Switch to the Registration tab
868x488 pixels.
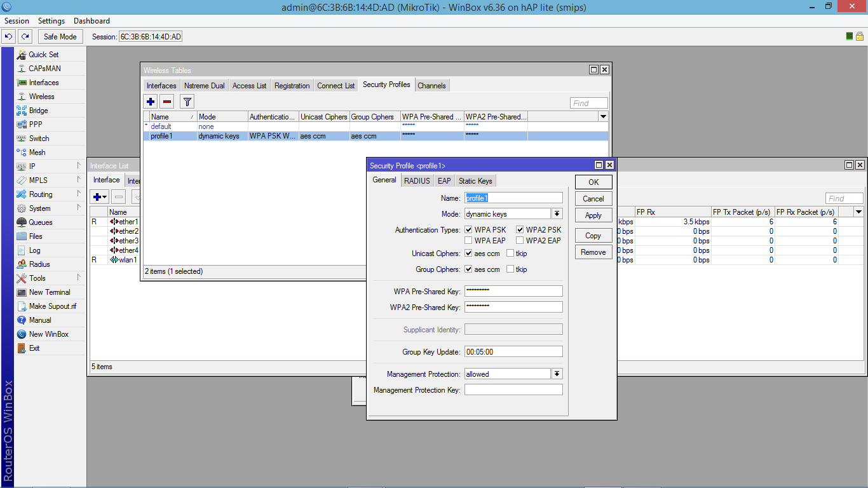[x=292, y=86]
